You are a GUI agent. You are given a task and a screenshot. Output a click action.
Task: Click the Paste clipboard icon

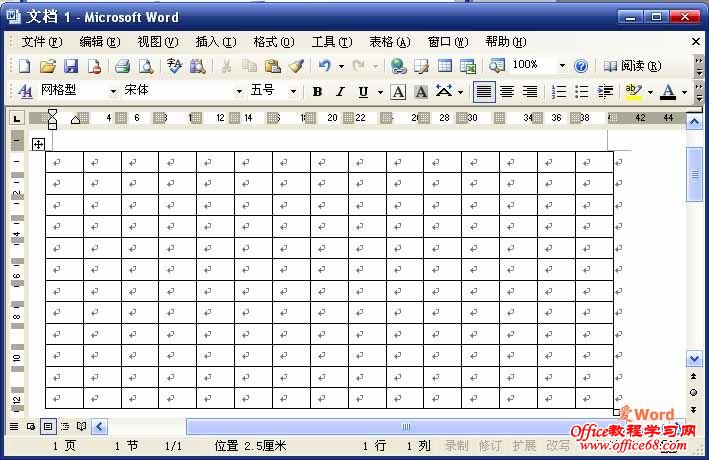pos(273,66)
